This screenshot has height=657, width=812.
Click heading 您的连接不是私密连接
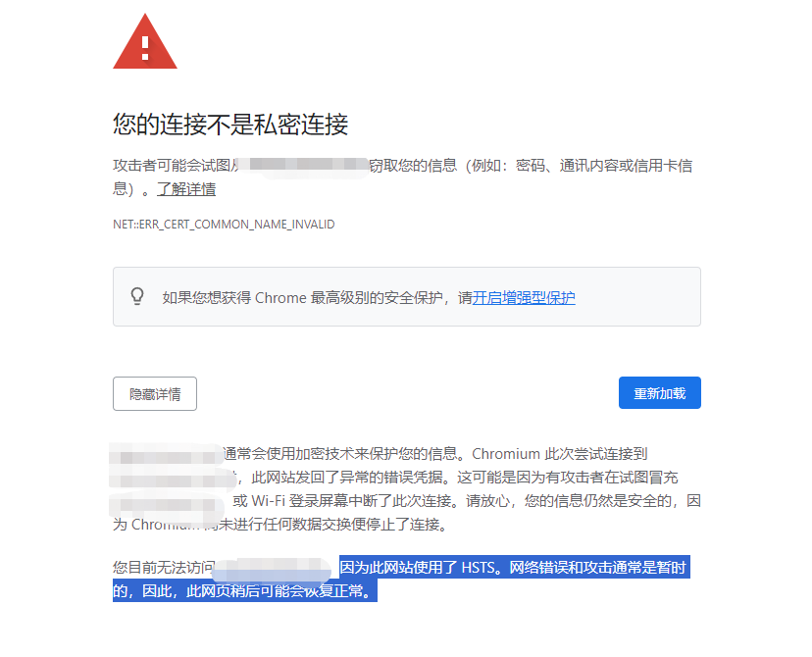coord(230,125)
